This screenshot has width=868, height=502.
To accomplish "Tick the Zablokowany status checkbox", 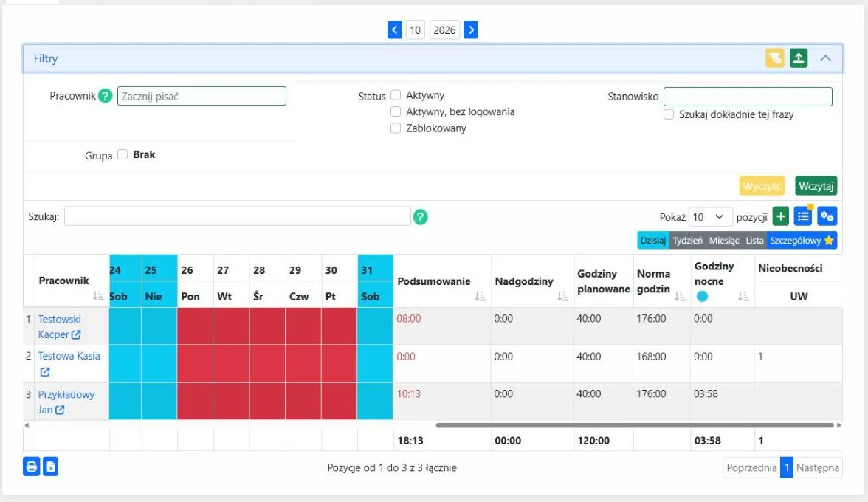I will (x=396, y=128).
